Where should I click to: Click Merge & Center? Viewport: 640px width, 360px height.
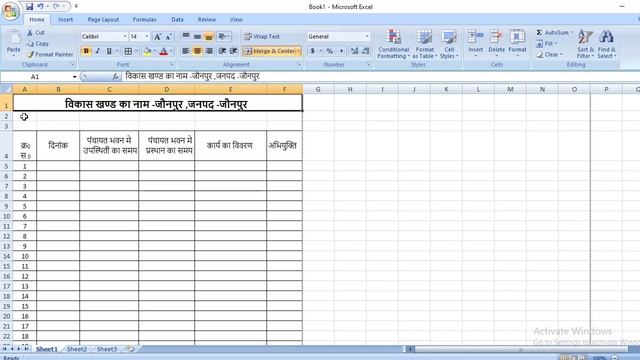point(269,51)
